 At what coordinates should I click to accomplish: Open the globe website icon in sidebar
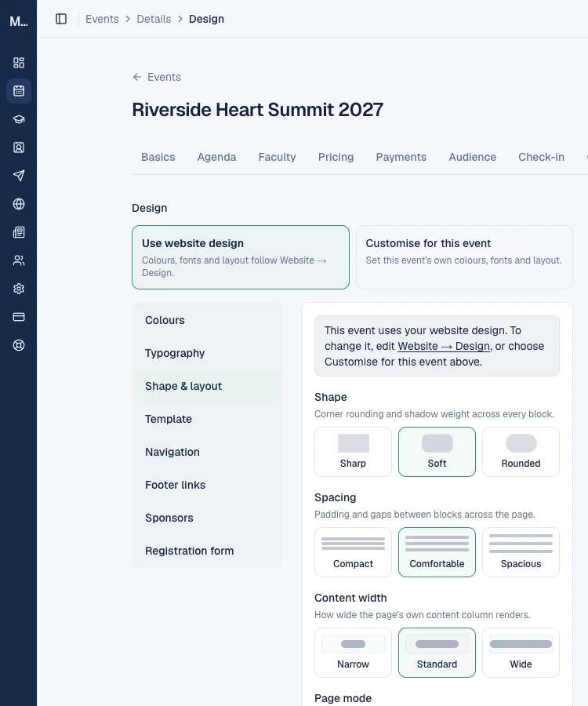(19, 204)
